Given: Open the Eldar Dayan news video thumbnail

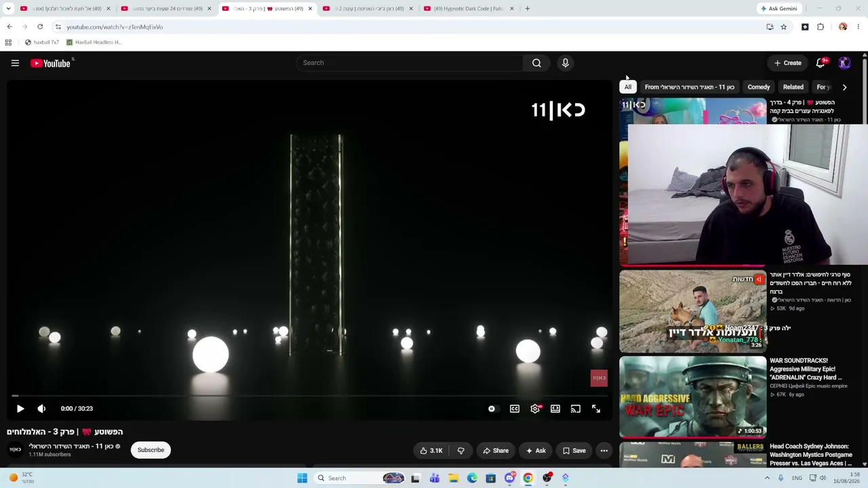Looking at the screenshot, I should point(692,312).
